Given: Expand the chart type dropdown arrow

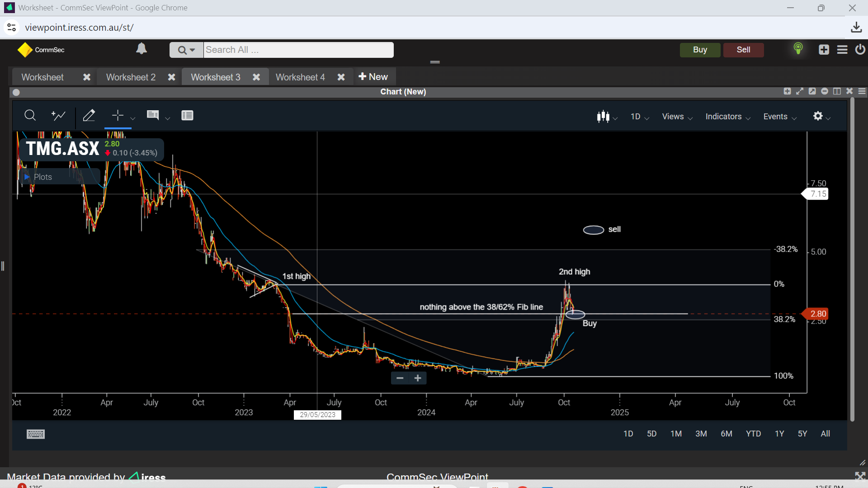Looking at the screenshot, I should 615,118.
